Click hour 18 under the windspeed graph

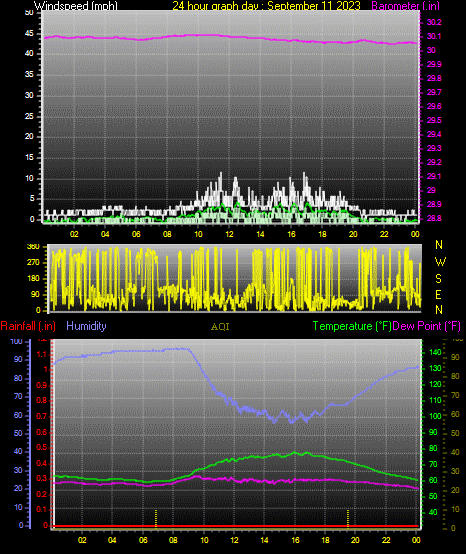pos(322,234)
